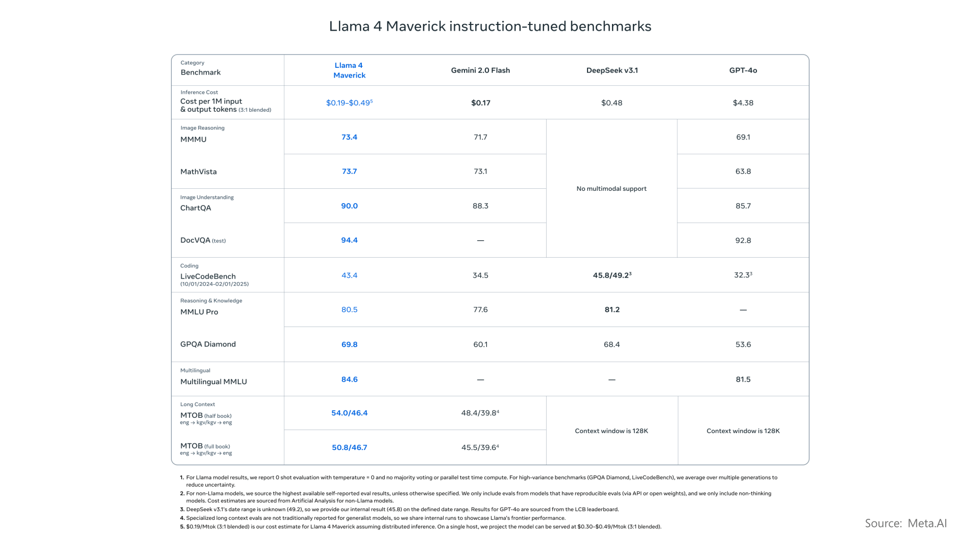
Task: Select the 'Gemini 2.0 Flash' column header
Action: tap(480, 70)
